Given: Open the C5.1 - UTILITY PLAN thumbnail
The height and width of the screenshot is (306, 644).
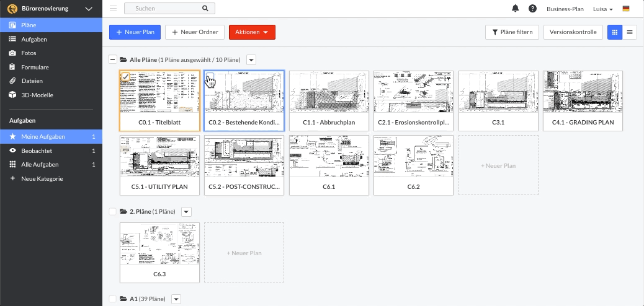Looking at the screenshot, I should click(160, 156).
